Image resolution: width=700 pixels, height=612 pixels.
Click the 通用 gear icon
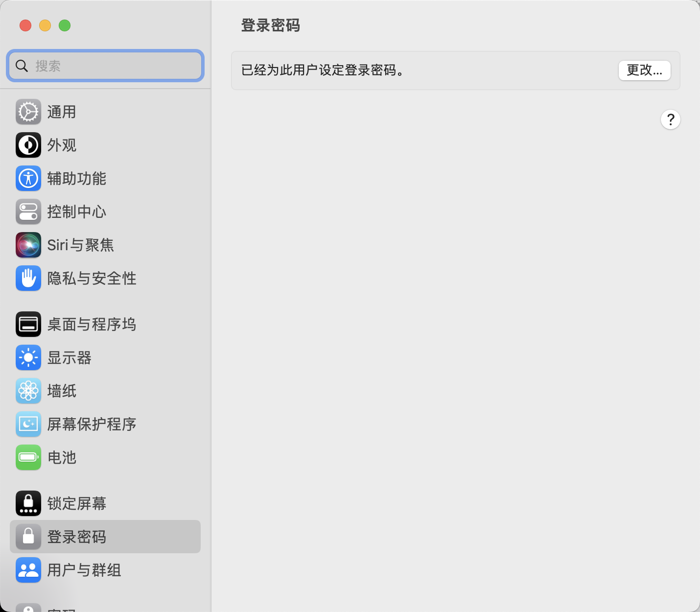click(x=28, y=112)
